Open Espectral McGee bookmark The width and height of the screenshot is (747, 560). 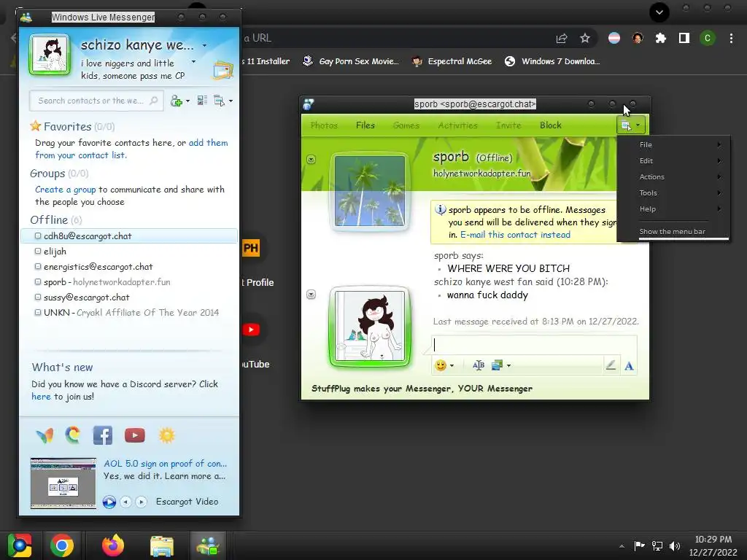pos(452,61)
